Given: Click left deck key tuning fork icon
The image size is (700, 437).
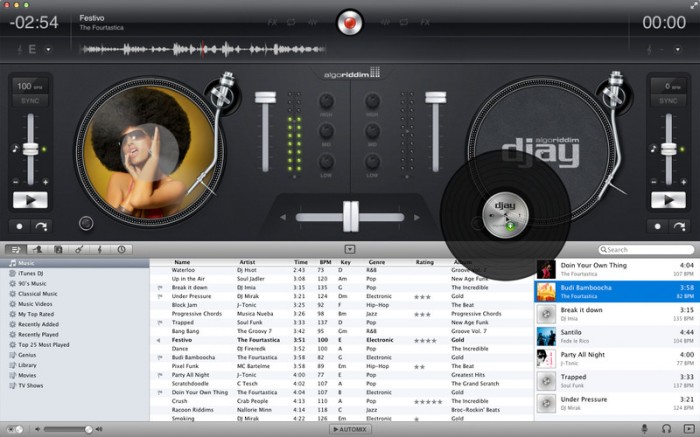Looking at the screenshot, I should click(19, 49).
